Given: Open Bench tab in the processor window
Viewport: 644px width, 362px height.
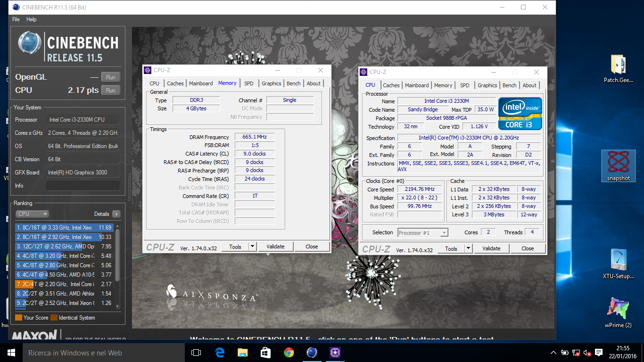Looking at the screenshot, I should pyautogui.click(x=509, y=85).
